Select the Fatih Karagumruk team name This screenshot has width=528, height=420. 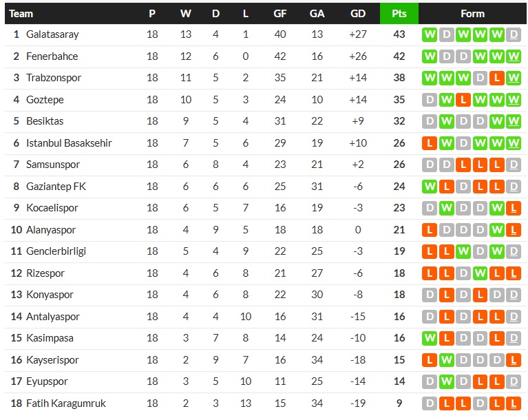point(66,403)
